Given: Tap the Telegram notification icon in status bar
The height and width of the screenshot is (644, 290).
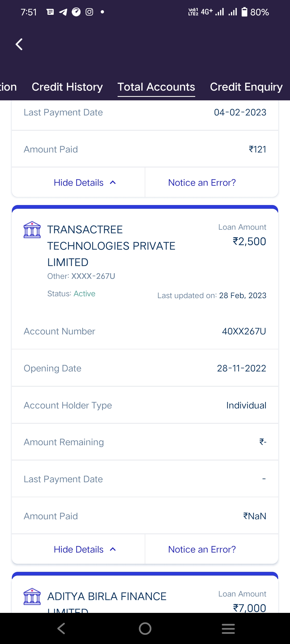Looking at the screenshot, I should [63, 12].
